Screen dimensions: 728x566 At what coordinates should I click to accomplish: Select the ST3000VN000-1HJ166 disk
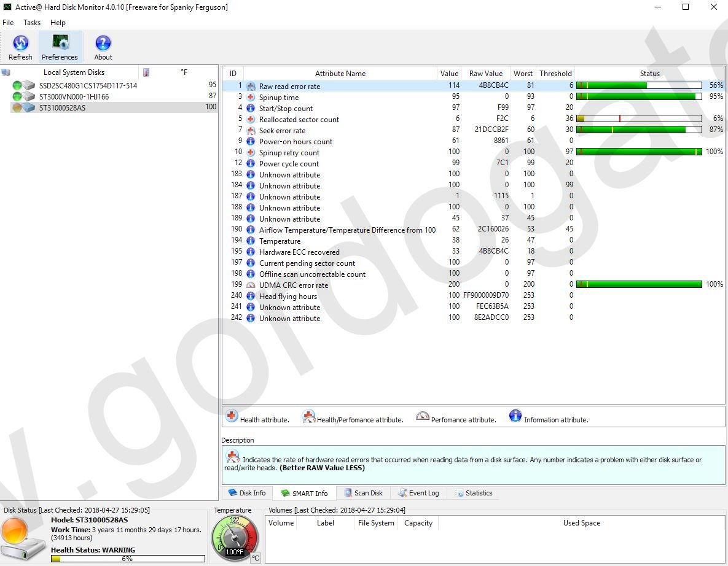[74, 97]
